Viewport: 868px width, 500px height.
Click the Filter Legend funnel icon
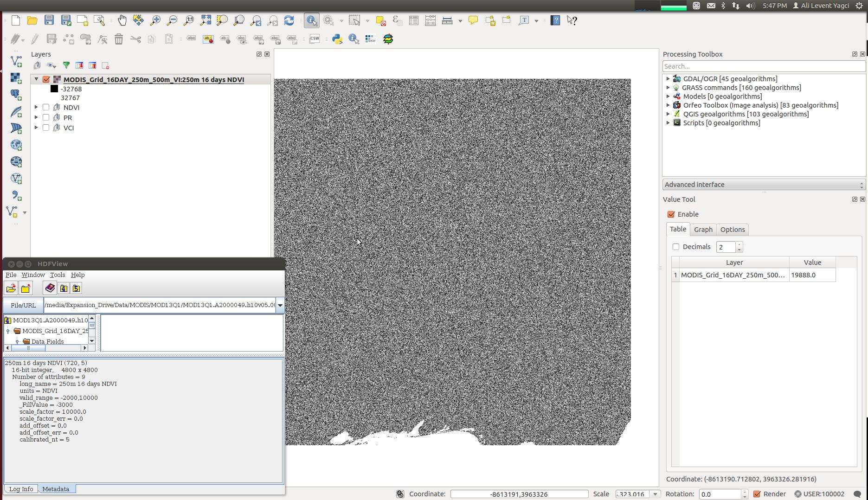click(66, 65)
